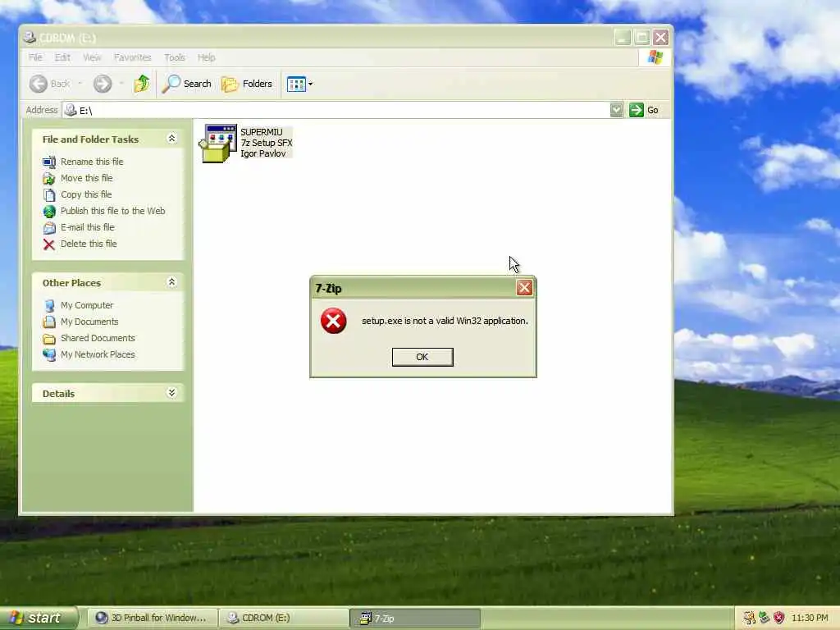Click the Publish to Web globe icon
840x630 pixels.
(x=48, y=212)
